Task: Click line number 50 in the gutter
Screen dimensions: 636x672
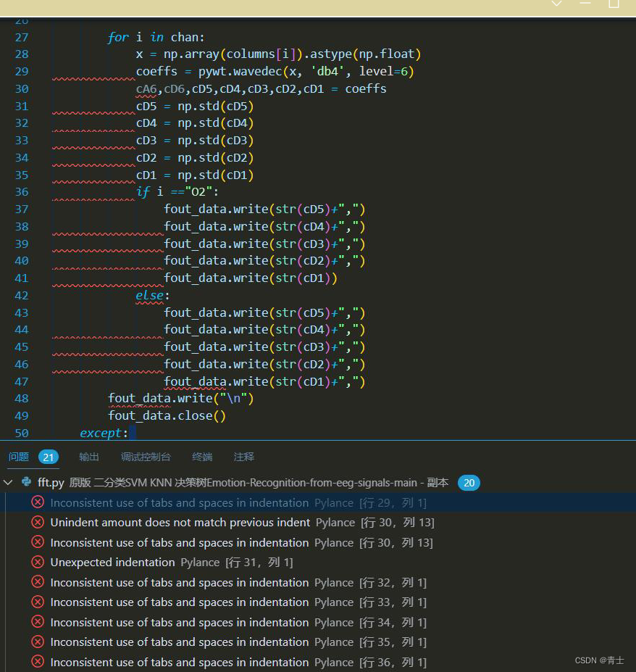Action: pos(21,433)
